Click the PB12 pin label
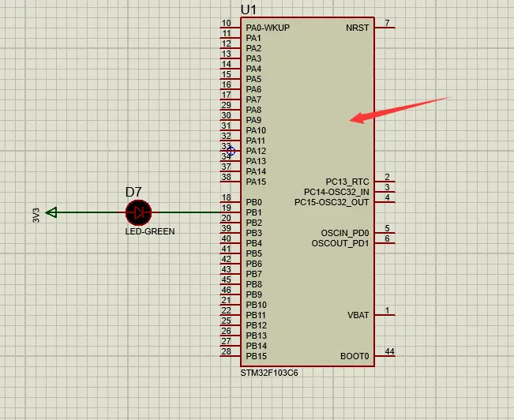 pos(256,325)
